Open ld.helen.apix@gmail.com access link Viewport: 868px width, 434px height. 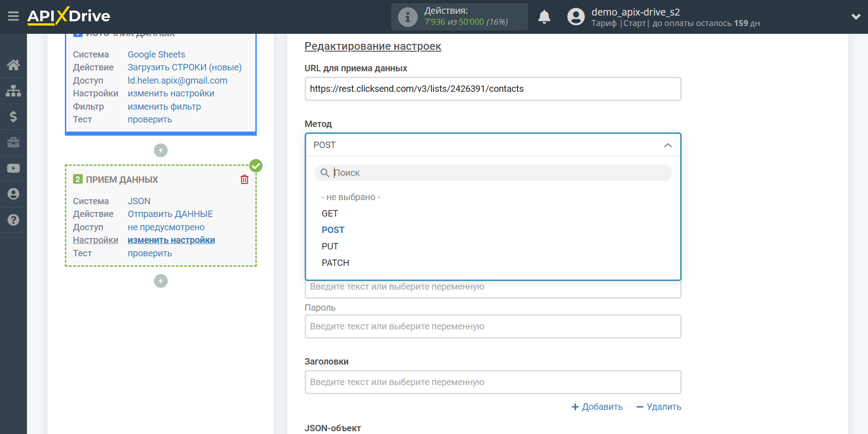click(x=177, y=80)
